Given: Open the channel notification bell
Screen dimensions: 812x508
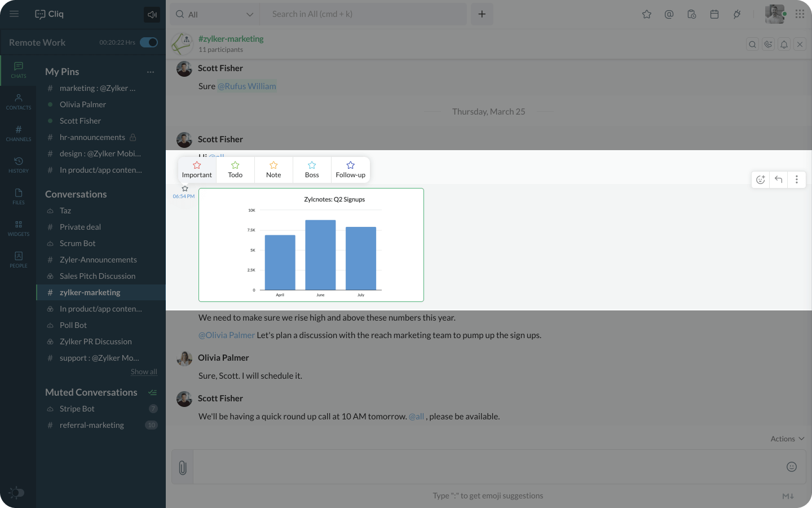Looking at the screenshot, I should pos(784,45).
